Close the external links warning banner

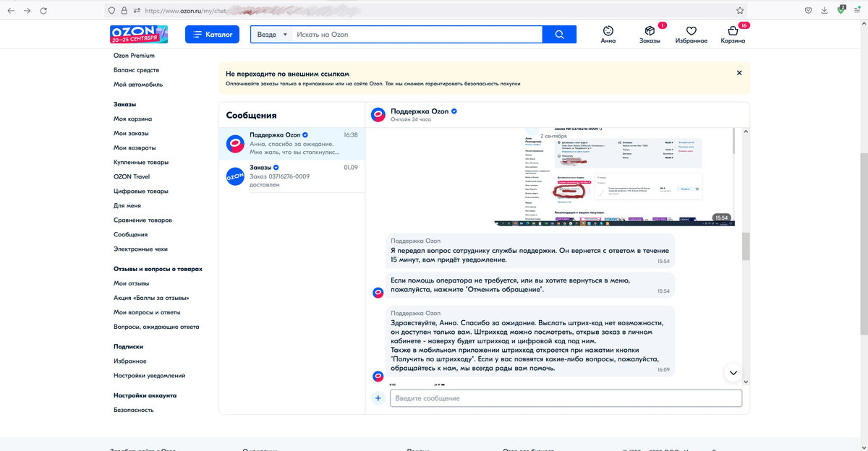point(739,73)
